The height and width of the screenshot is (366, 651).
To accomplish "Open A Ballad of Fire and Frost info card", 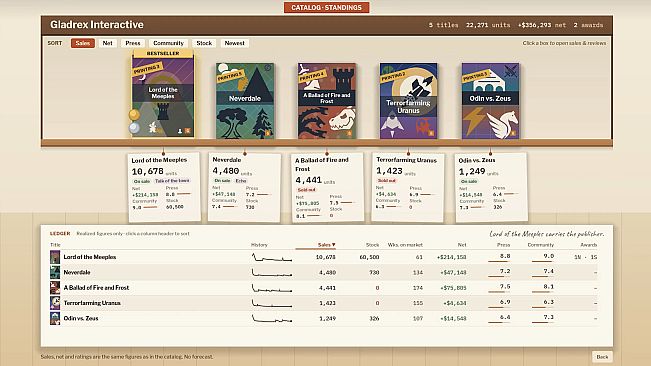I will [x=328, y=188].
